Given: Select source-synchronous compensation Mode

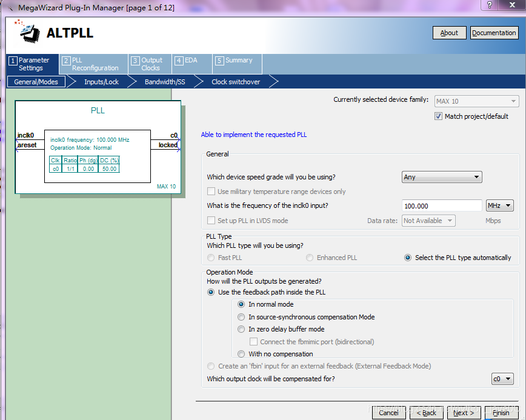Looking at the screenshot, I should (x=241, y=317).
